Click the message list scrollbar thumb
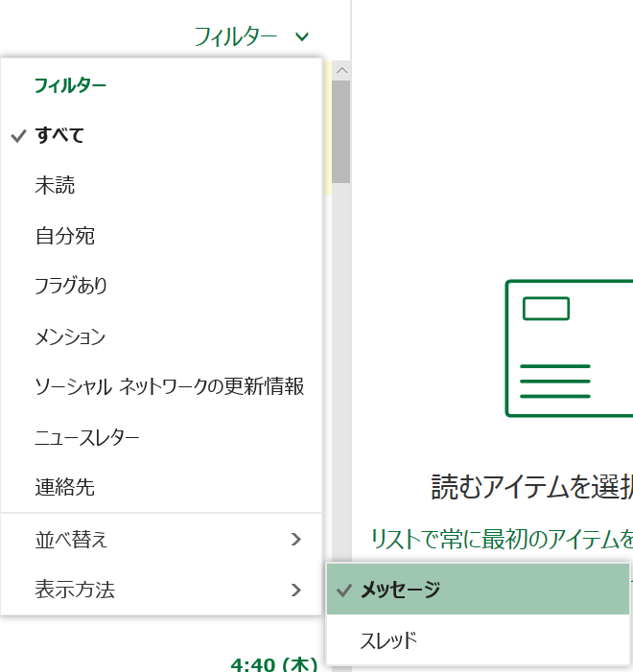Screen dimensions: 633x672 (x=340, y=131)
